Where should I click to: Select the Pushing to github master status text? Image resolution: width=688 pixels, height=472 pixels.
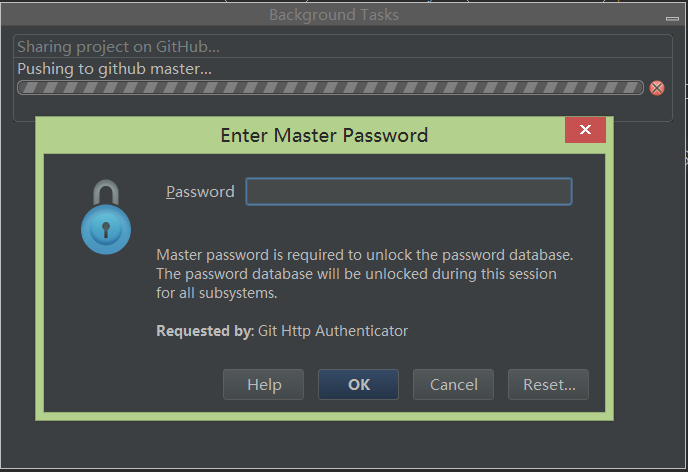(115, 69)
